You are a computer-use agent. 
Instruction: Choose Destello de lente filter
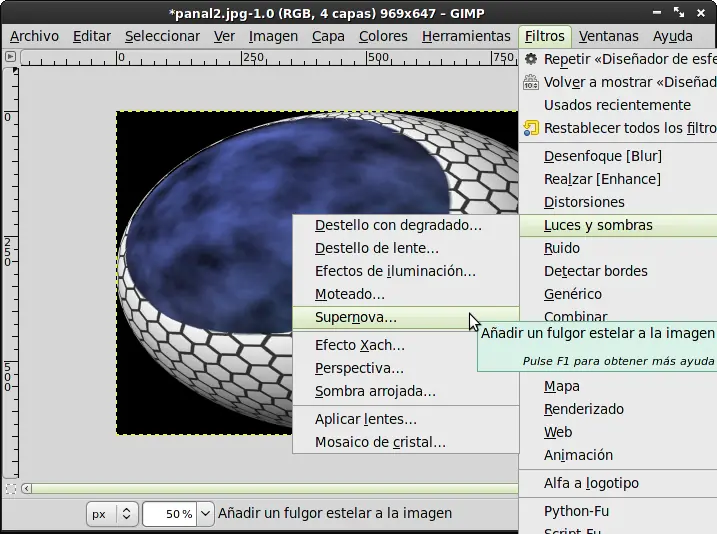tap(406, 248)
